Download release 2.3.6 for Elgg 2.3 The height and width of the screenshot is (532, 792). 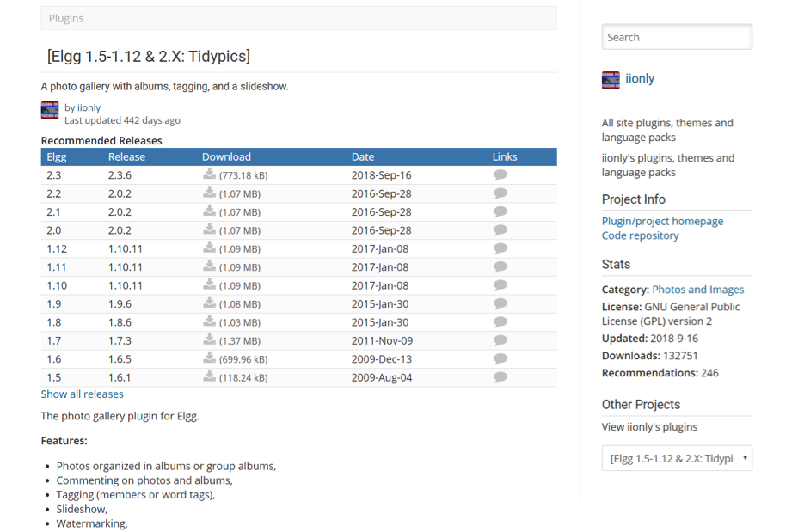point(209,174)
